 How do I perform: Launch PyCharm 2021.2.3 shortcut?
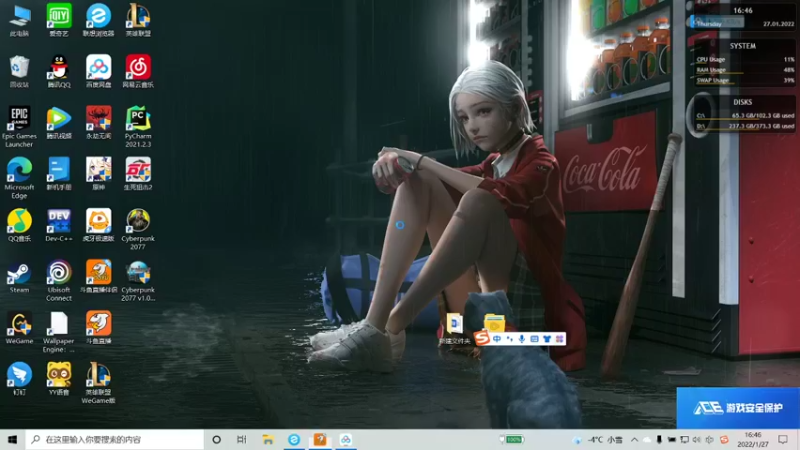138,127
